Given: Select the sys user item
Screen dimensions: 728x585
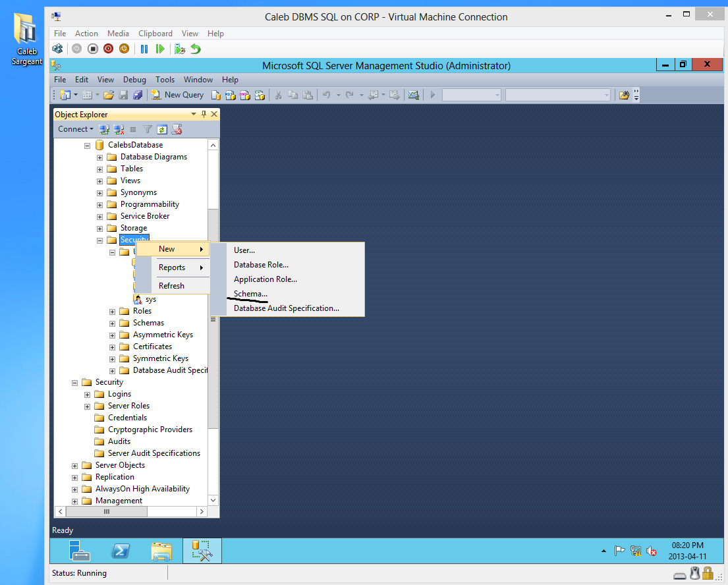Looking at the screenshot, I should click(x=150, y=300).
